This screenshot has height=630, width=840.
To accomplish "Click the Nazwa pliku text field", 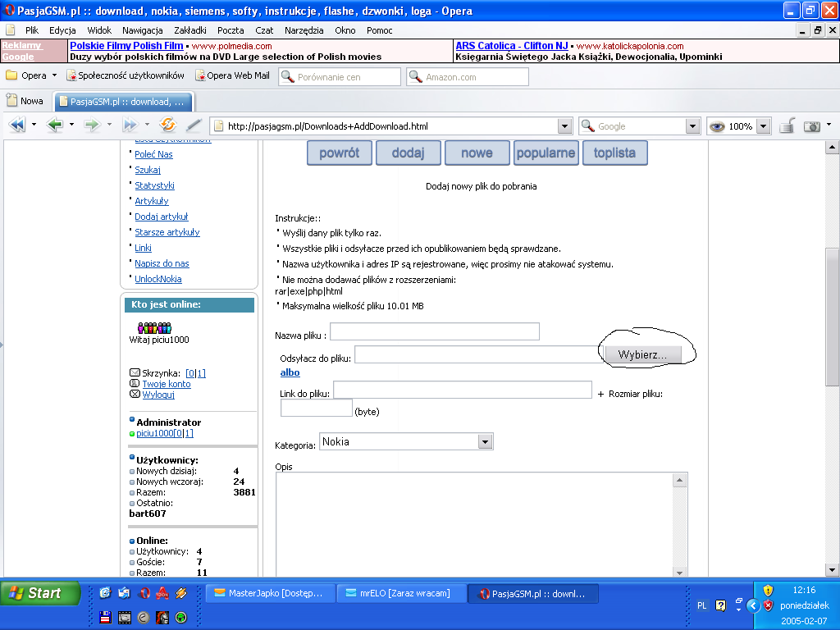I will point(434,331).
